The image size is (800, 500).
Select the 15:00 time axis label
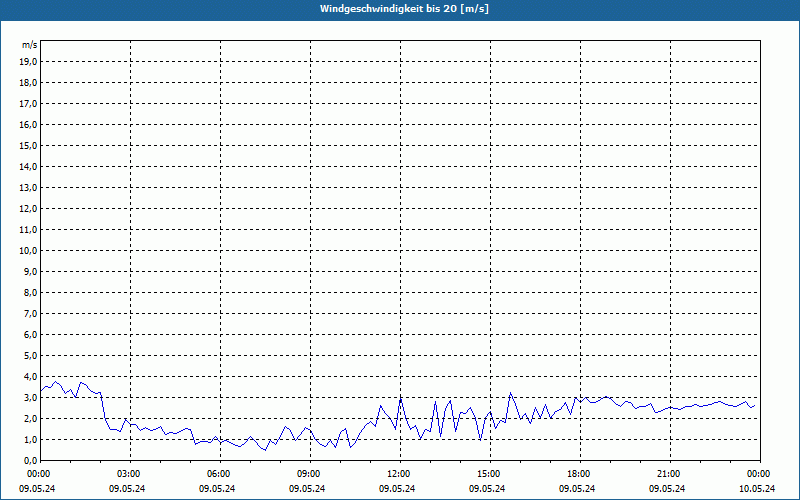[490, 474]
